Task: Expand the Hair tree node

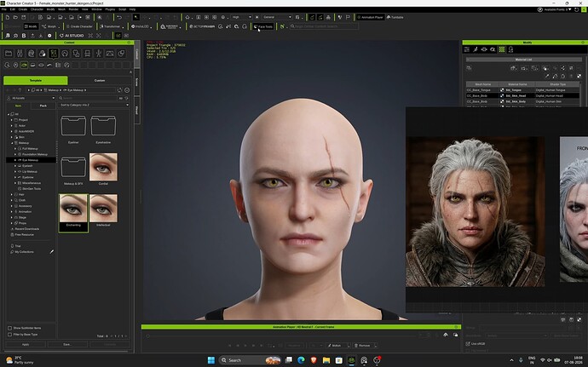Action: (x=12, y=194)
